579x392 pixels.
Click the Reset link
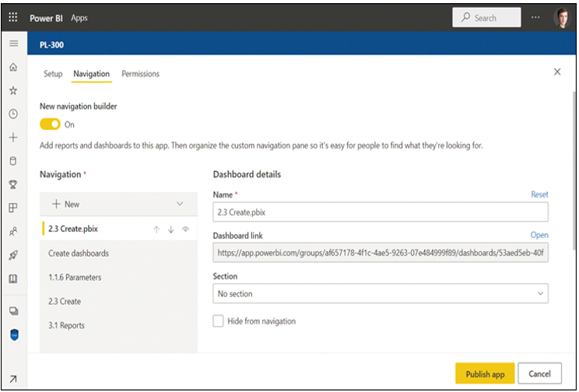[x=539, y=194]
